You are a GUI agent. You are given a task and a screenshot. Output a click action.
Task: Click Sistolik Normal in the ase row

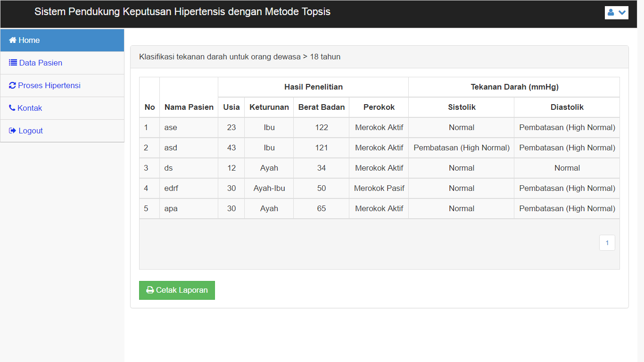(x=462, y=127)
